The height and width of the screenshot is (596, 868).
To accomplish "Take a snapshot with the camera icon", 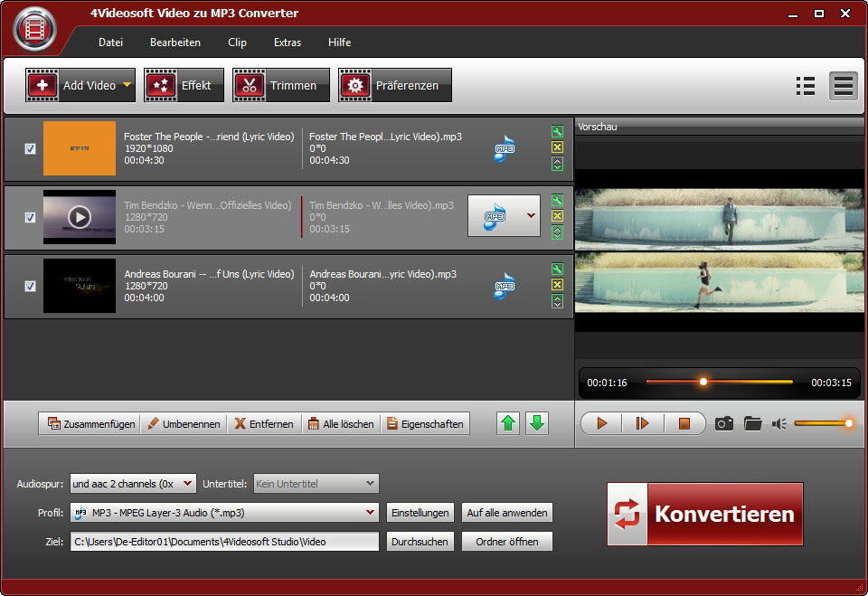I will [724, 424].
